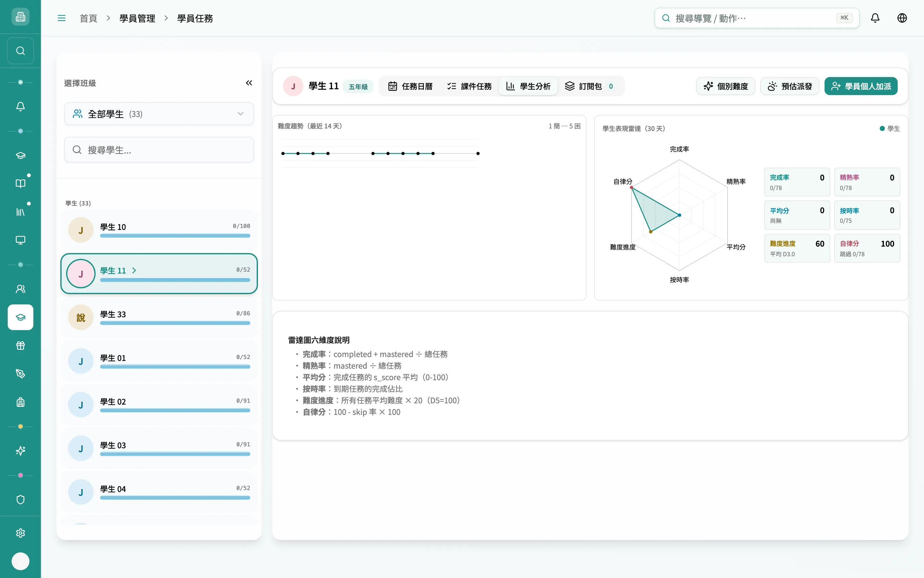The width and height of the screenshot is (924, 578).
Task: Expand the 學生 11 chevron
Action: click(134, 271)
